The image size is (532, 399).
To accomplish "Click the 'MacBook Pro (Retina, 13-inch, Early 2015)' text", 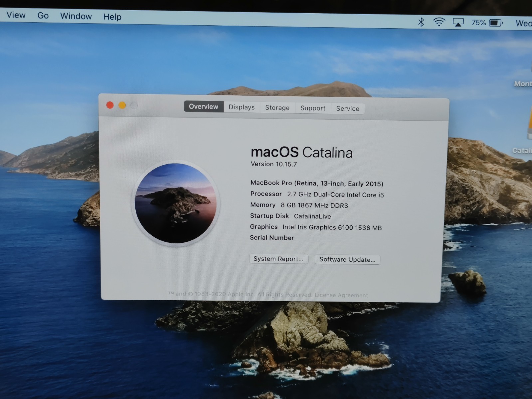I will 317,183.
